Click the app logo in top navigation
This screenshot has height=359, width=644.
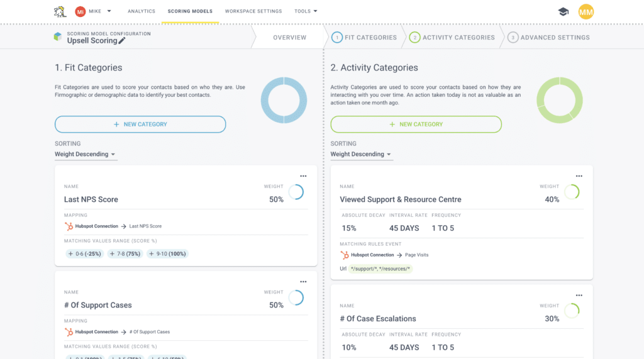pyautogui.click(x=60, y=11)
